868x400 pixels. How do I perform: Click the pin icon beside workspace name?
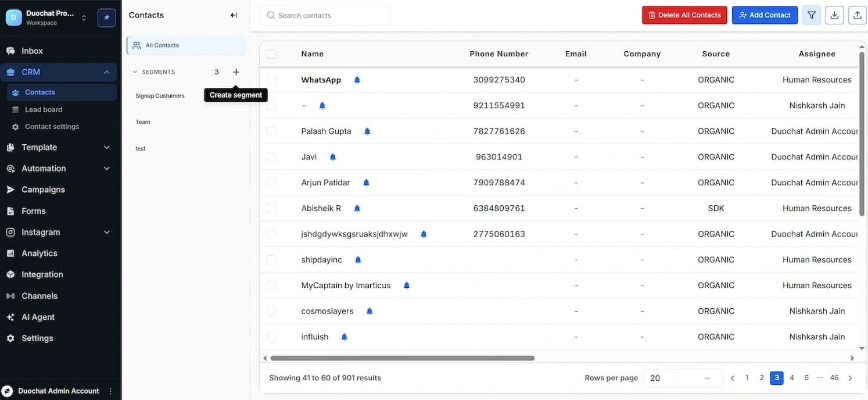[x=106, y=17]
